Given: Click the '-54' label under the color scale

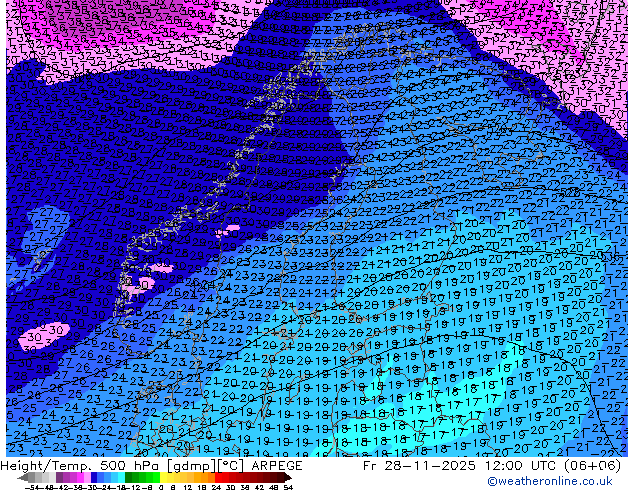Looking at the screenshot, I should [32, 488].
